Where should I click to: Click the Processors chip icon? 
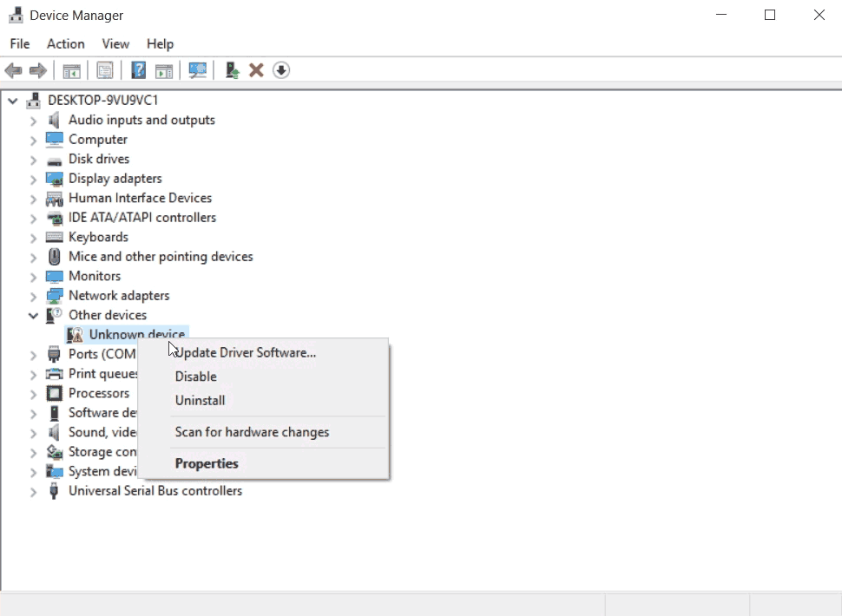coord(54,393)
